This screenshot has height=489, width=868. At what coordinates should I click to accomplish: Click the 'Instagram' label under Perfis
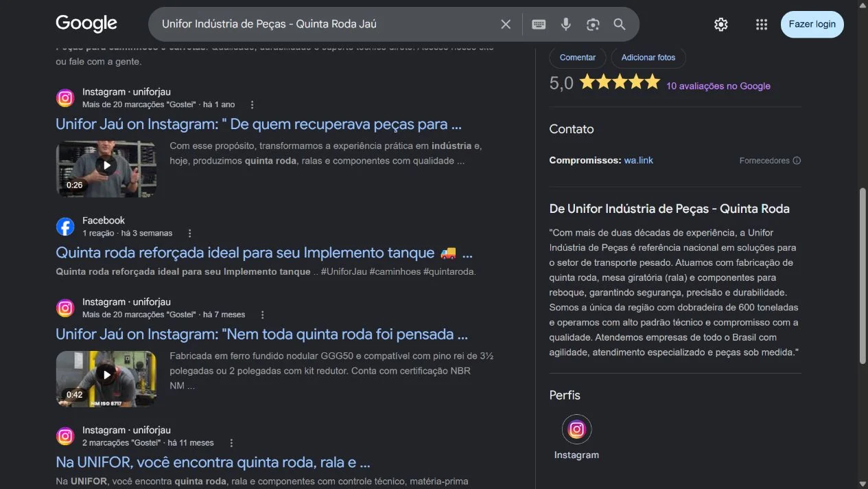pos(576,455)
